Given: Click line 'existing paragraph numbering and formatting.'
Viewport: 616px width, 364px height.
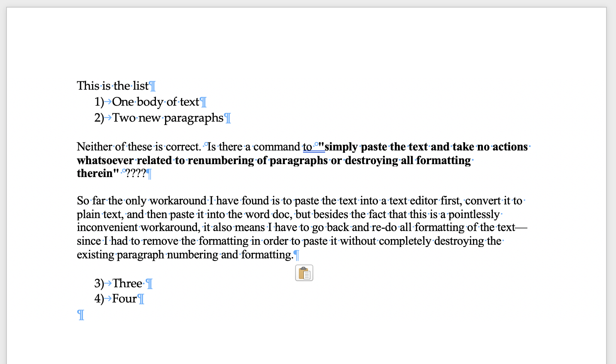Looking at the screenshot, I should 185,255.
